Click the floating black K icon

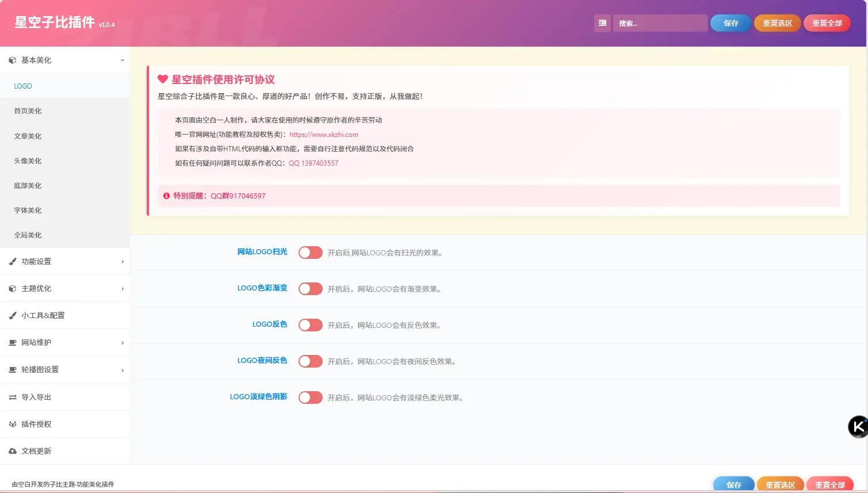click(858, 427)
